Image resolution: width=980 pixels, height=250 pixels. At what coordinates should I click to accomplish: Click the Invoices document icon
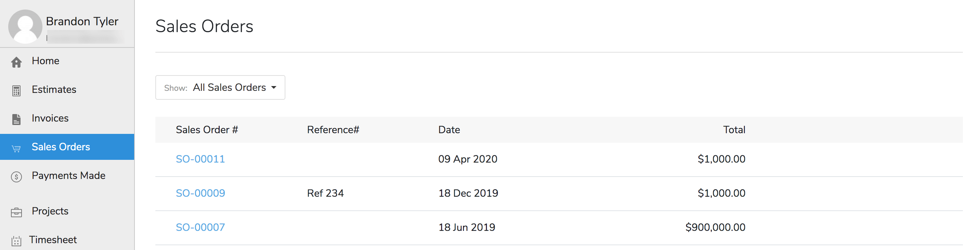pyautogui.click(x=16, y=119)
